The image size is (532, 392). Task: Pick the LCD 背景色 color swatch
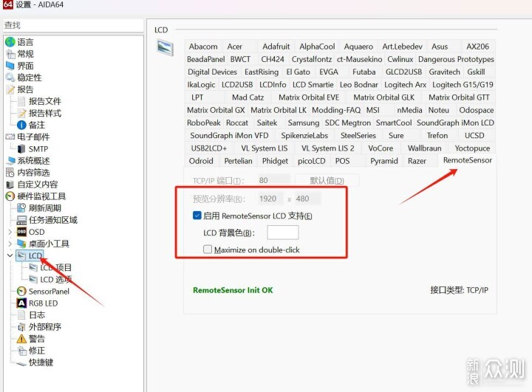point(282,233)
